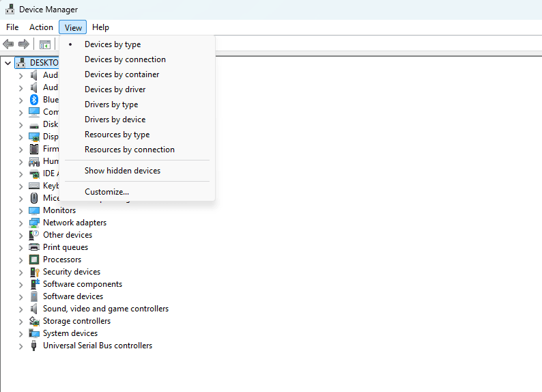Click the Monitors category icon
Viewport: 542px width, 392px height.
(34, 210)
